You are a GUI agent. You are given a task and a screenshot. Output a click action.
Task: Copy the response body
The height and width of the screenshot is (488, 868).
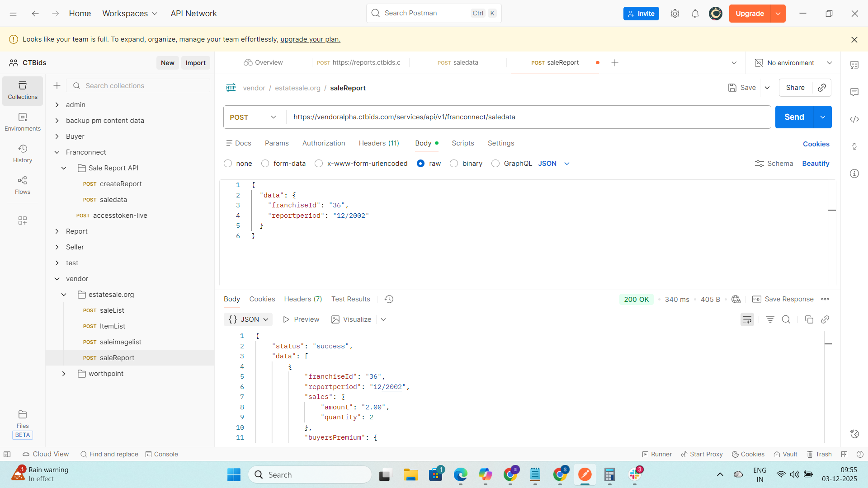pos(809,319)
